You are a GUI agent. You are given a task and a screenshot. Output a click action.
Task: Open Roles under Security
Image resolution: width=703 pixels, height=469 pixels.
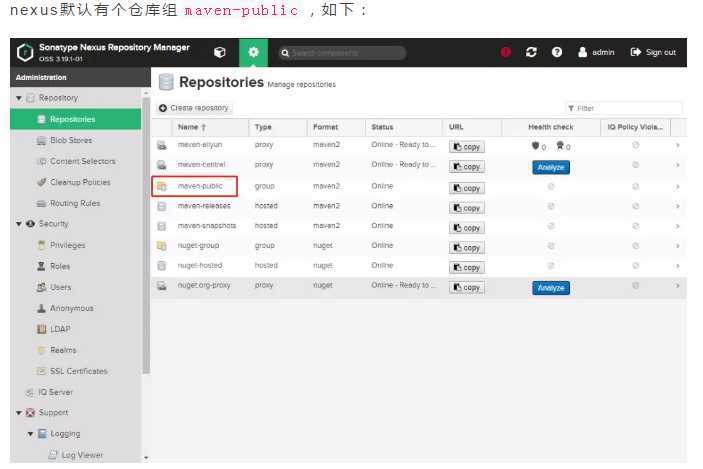point(60,266)
